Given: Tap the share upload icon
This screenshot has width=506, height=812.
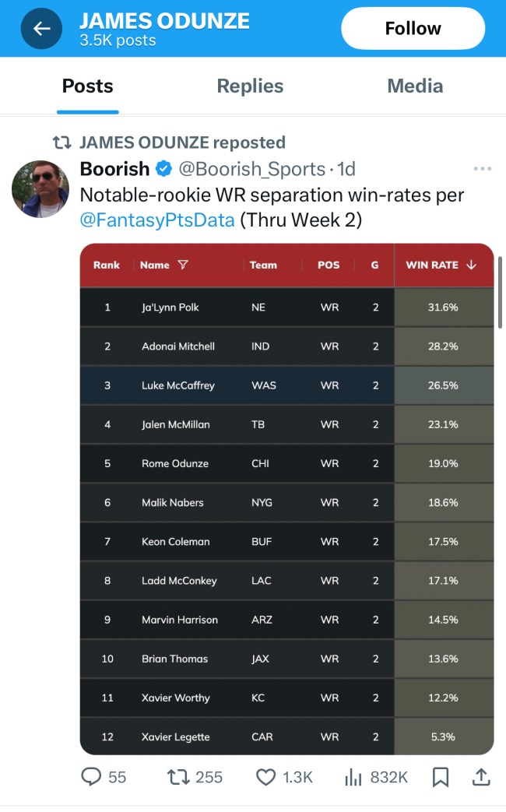Looking at the screenshot, I should [481, 776].
